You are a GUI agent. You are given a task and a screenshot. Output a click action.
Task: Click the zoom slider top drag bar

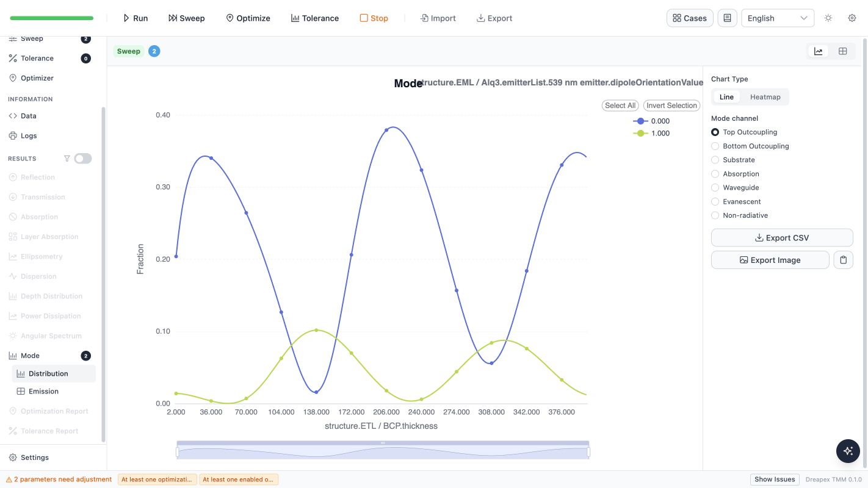(x=383, y=442)
